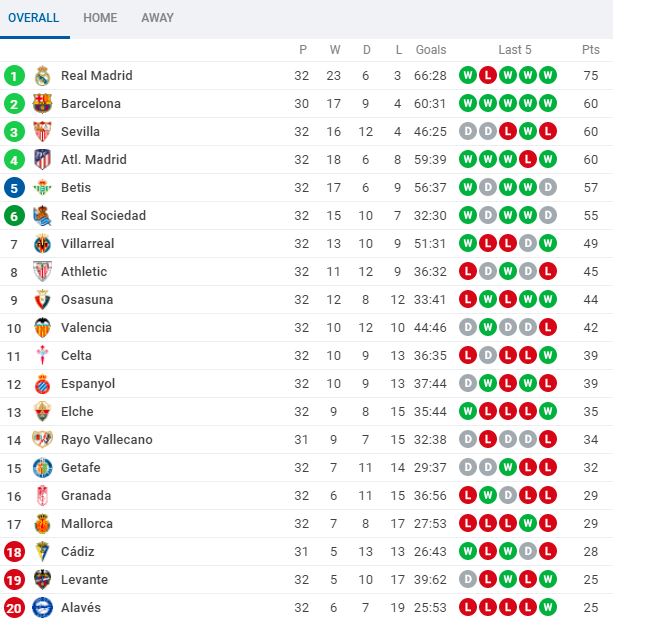650x641 pixels.
Task: Click Alavés' green W form badge
Action: pos(548,607)
